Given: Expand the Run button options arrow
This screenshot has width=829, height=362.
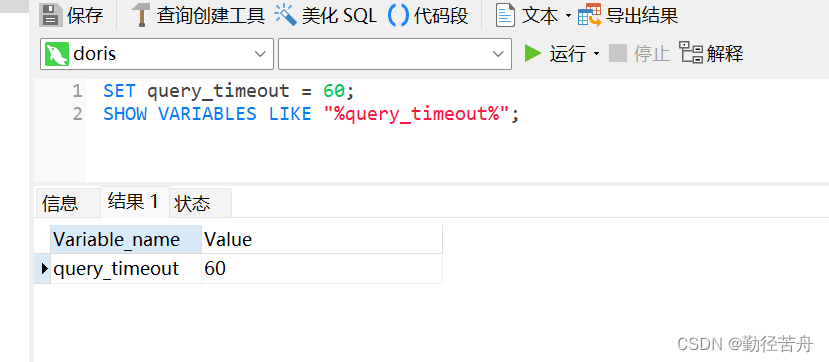Looking at the screenshot, I should tap(596, 54).
